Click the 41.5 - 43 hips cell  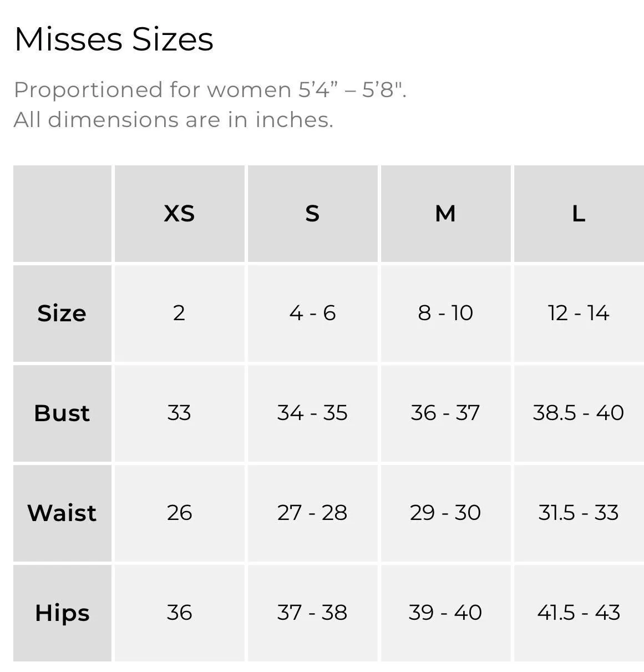579,613
